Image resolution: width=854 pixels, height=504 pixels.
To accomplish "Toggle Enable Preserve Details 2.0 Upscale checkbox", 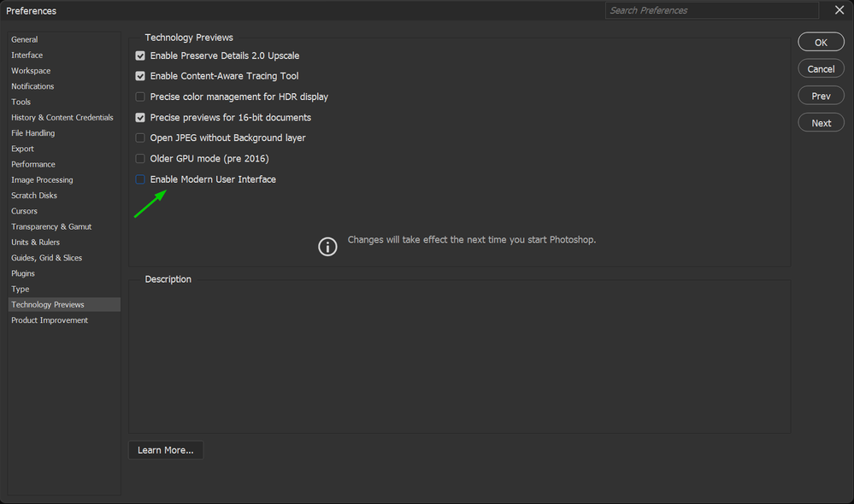I will click(140, 56).
